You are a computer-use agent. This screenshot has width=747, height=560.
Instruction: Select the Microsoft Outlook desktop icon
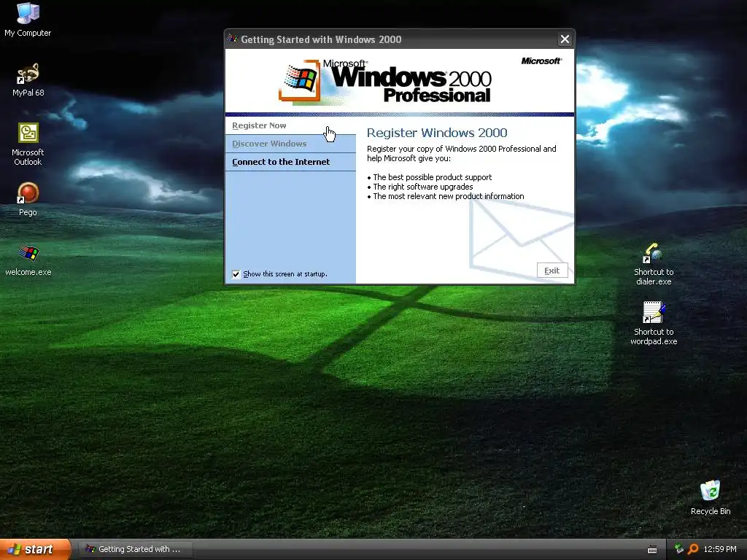tap(28, 144)
